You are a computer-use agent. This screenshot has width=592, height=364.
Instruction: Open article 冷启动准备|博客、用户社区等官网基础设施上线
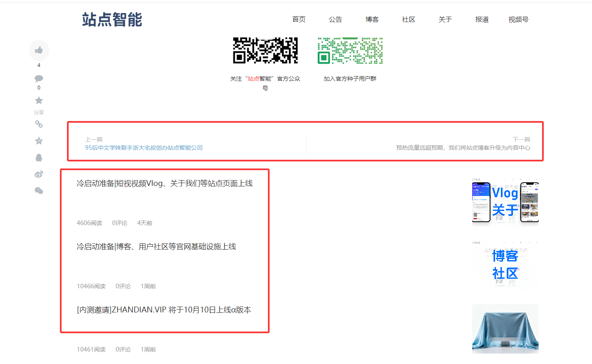pos(156,247)
